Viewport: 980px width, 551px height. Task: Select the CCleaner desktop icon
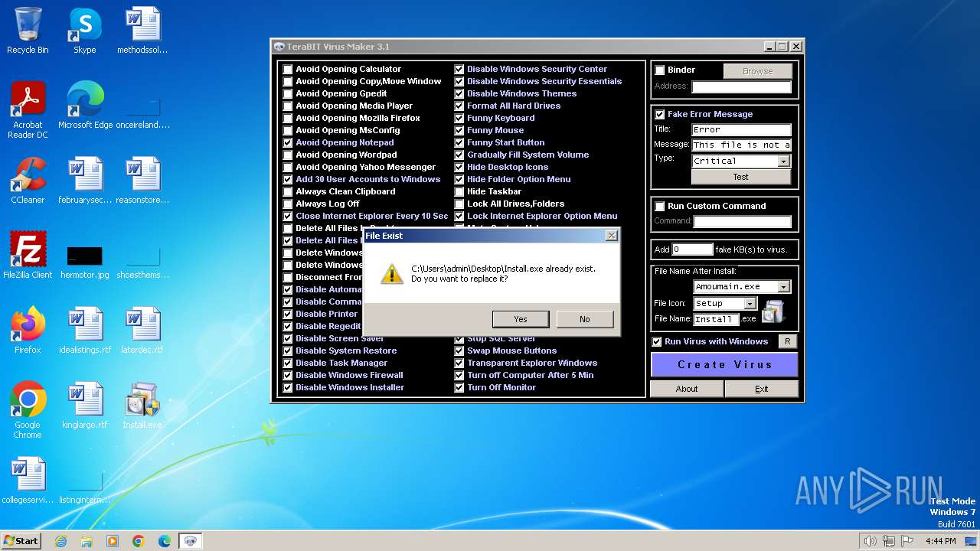click(x=28, y=180)
